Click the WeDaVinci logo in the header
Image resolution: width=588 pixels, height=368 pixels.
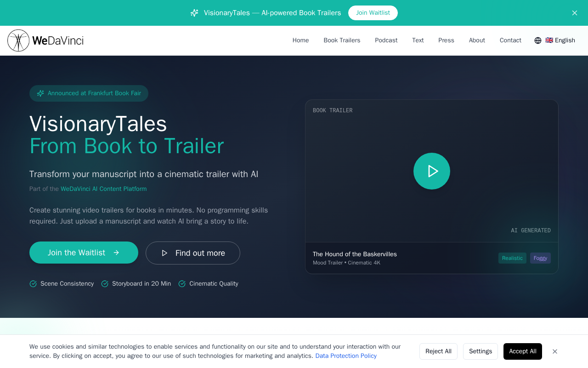tap(45, 40)
